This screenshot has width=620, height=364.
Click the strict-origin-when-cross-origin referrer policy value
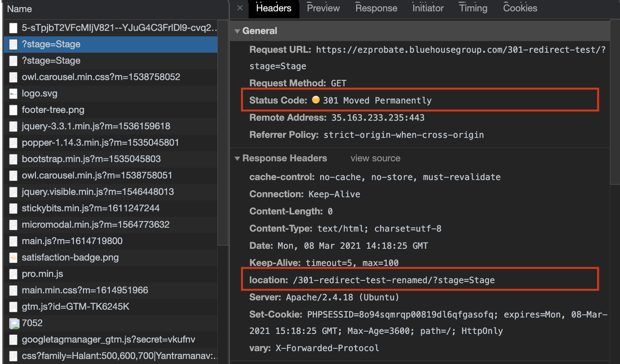403,135
